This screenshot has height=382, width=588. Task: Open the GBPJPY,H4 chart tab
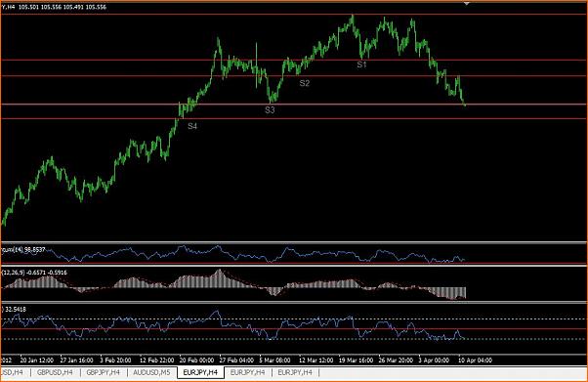[x=103, y=372]
